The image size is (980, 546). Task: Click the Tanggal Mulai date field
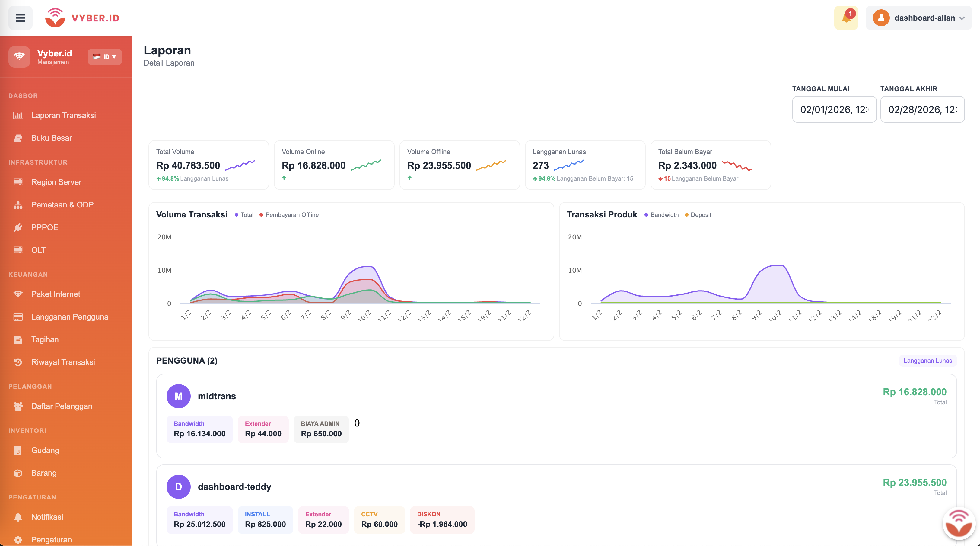coord(834,109)
